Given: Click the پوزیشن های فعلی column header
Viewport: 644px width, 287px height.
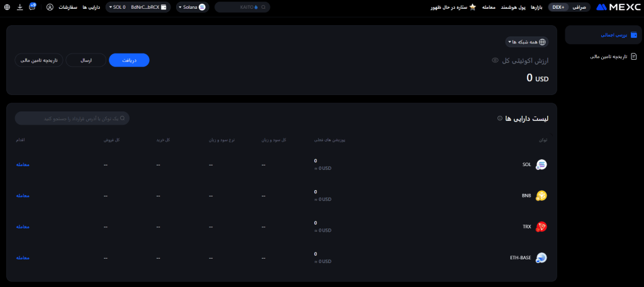Looking at the screenshot, I should [x=330, y=140].
